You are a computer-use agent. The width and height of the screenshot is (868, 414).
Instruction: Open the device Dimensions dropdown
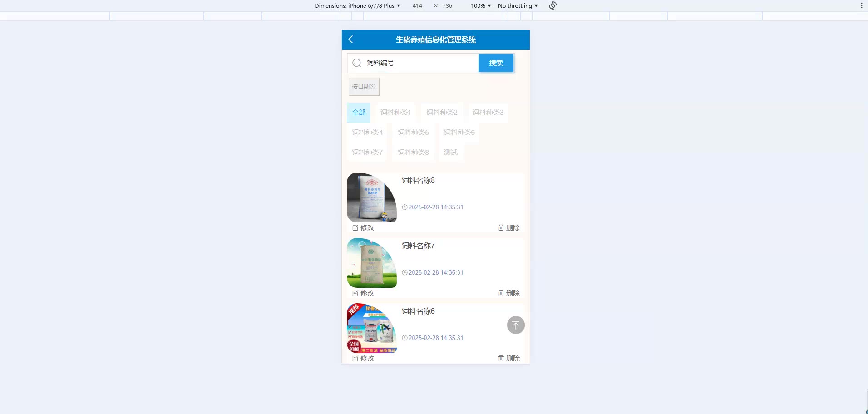pyautogui.click(x=357, y=5)
